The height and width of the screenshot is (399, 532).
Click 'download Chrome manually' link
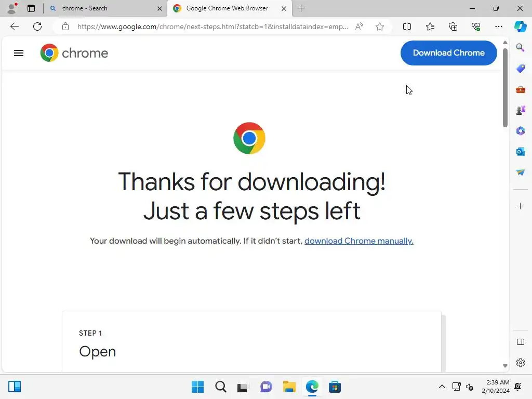click(358, 241)
